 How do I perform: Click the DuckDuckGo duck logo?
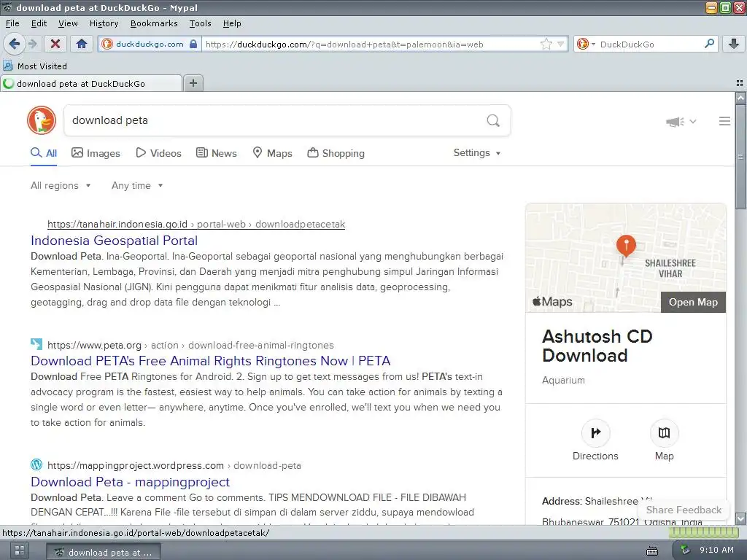click(x=42, y=120)
